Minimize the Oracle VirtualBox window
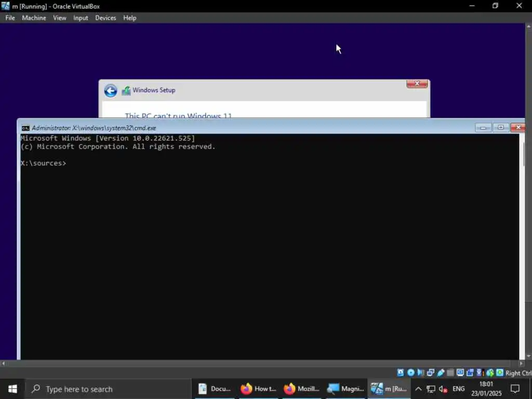532x399 pixels. click(x=472, y=6)
